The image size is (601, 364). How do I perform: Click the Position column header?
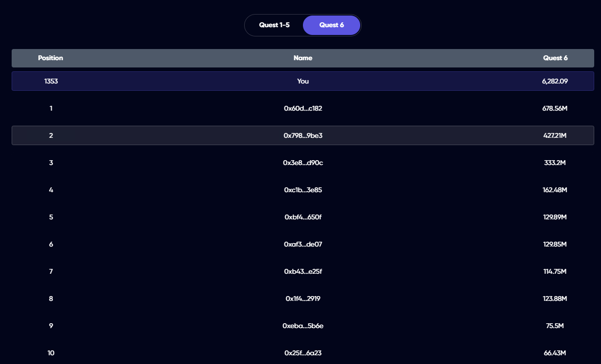coord(50,58)
